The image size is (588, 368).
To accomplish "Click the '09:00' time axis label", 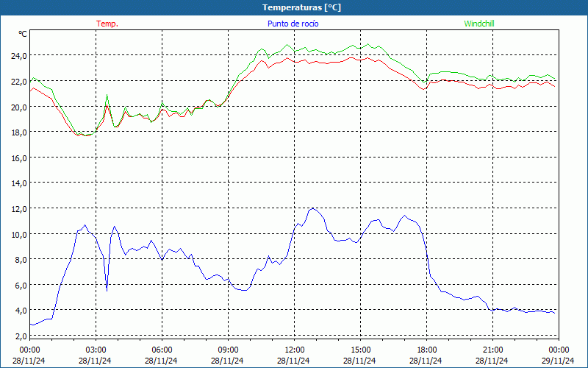I will [x=228, y=350].
